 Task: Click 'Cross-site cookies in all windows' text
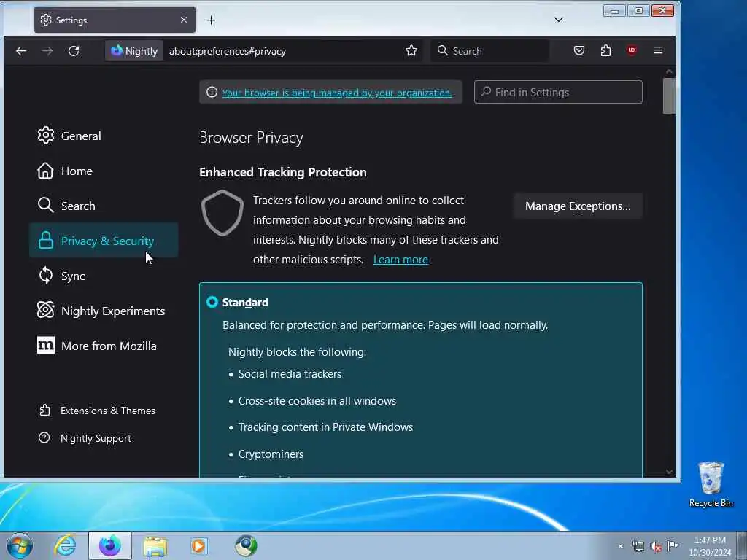[317, 401]
